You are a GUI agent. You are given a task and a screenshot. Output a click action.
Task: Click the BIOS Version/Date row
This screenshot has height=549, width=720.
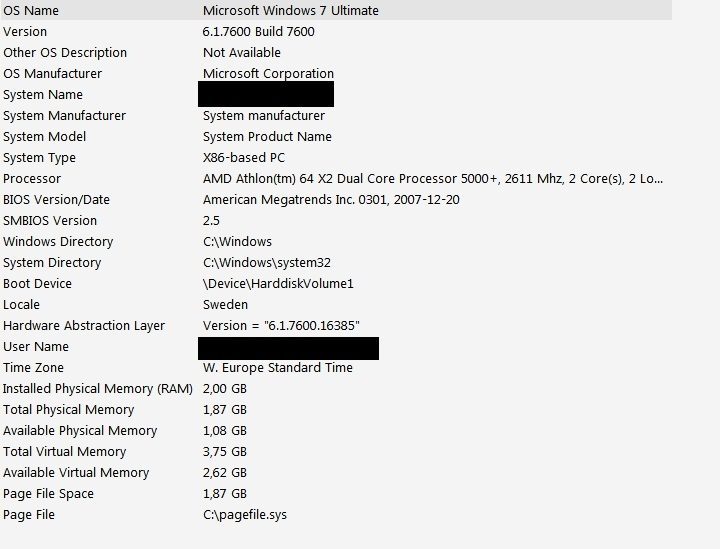point(56,200)
